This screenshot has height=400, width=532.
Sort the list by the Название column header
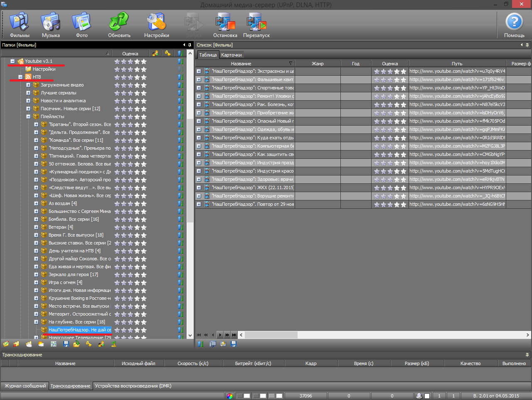241,64
